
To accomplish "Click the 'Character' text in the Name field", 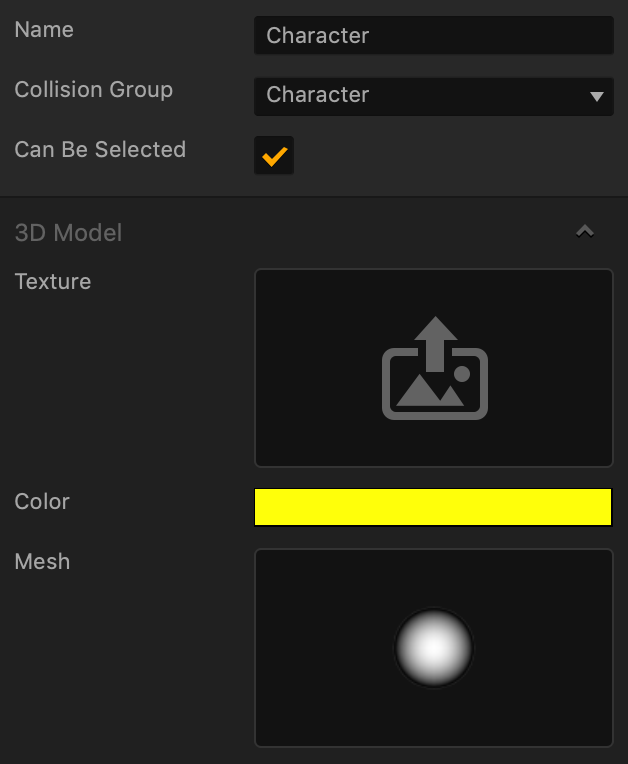I will (318, 36).
